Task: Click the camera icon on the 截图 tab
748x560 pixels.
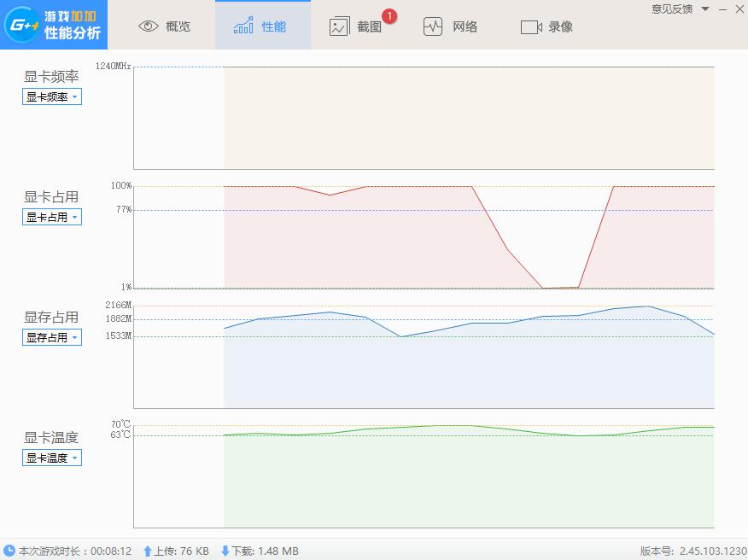Action: [339, 26]
